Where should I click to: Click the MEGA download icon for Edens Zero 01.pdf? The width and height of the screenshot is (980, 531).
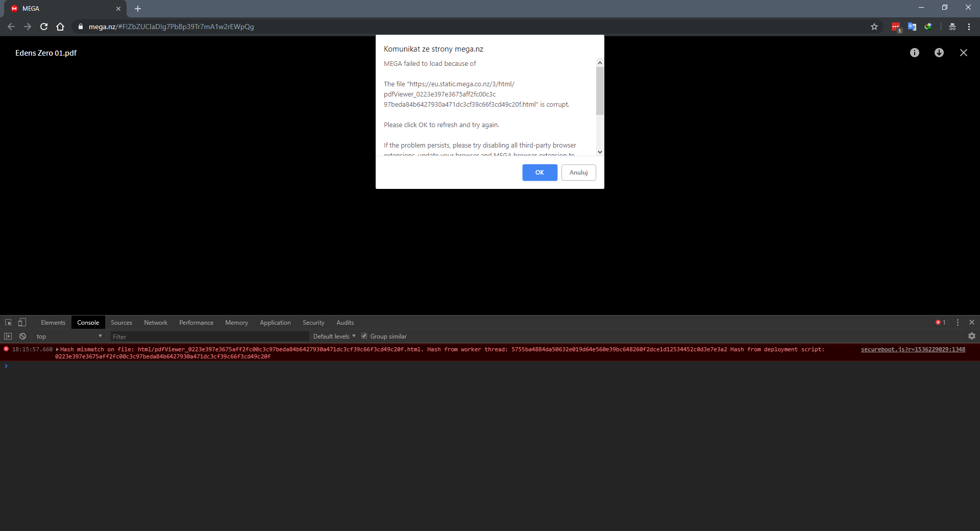click(x=939, y=53)
